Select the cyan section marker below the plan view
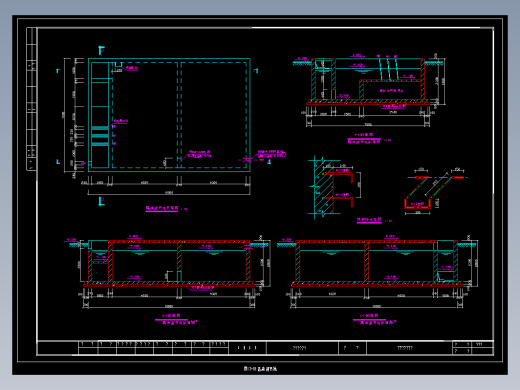 pos(101,201)
